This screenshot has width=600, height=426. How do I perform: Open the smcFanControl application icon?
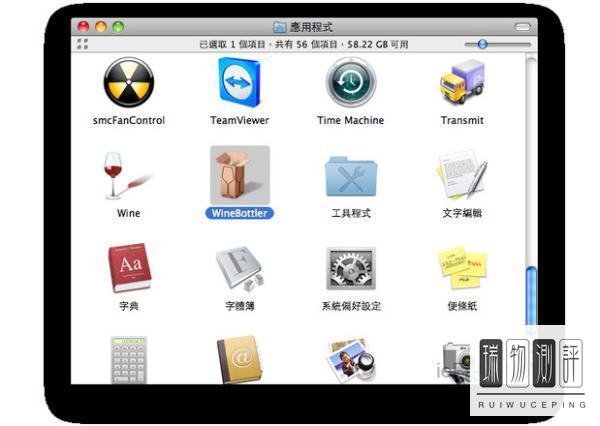(128, 83)
